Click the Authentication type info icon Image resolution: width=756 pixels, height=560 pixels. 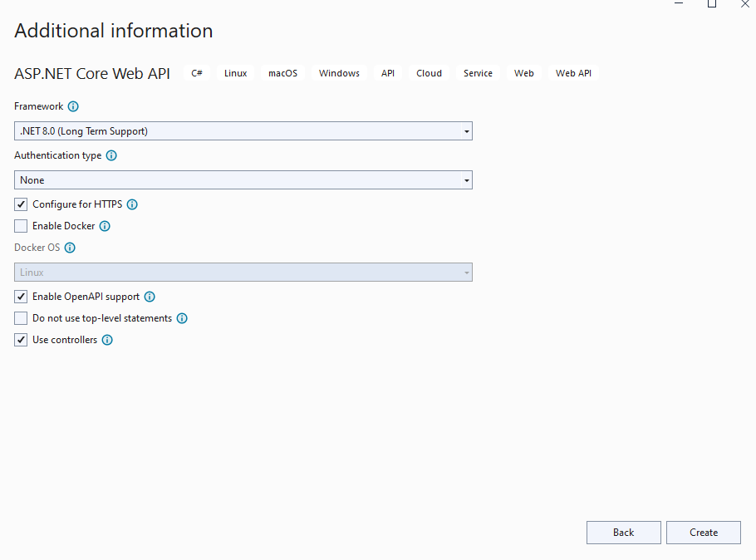click(111, 155)
